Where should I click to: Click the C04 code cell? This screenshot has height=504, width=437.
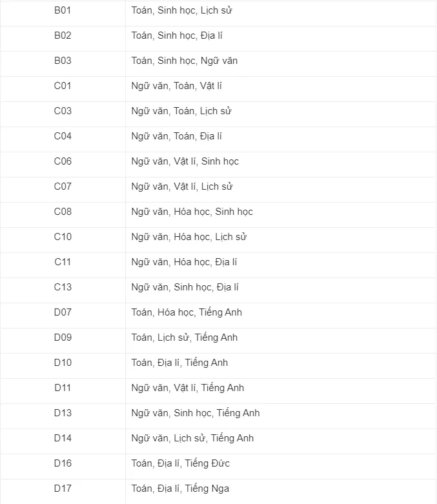coord(63,136)
